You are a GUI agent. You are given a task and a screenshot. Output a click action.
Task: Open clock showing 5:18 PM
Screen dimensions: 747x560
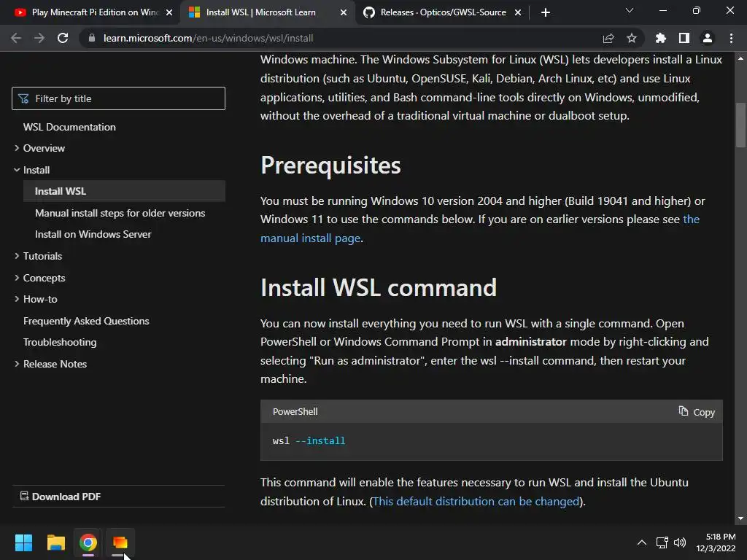[x=716, y=542]
